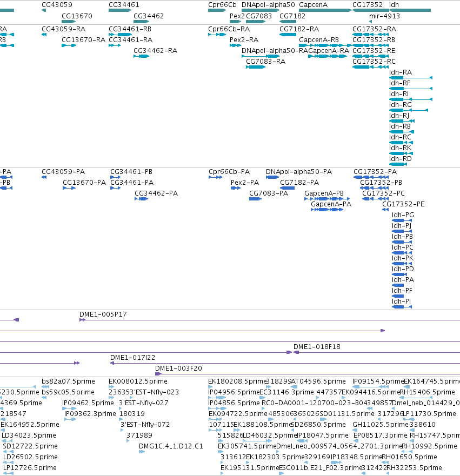The image size is (460, 476).
Task: Select the LD34023.5prime EST label
Action: 29,435
